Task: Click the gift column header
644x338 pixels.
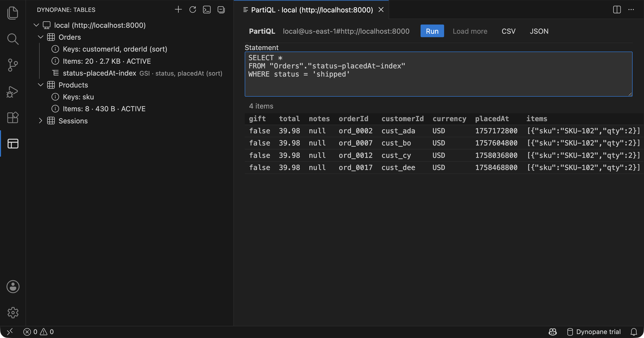Action: (x=257, y=119)
